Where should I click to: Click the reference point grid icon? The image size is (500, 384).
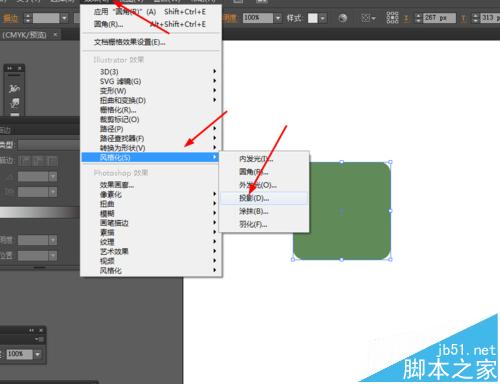[392, 18]
